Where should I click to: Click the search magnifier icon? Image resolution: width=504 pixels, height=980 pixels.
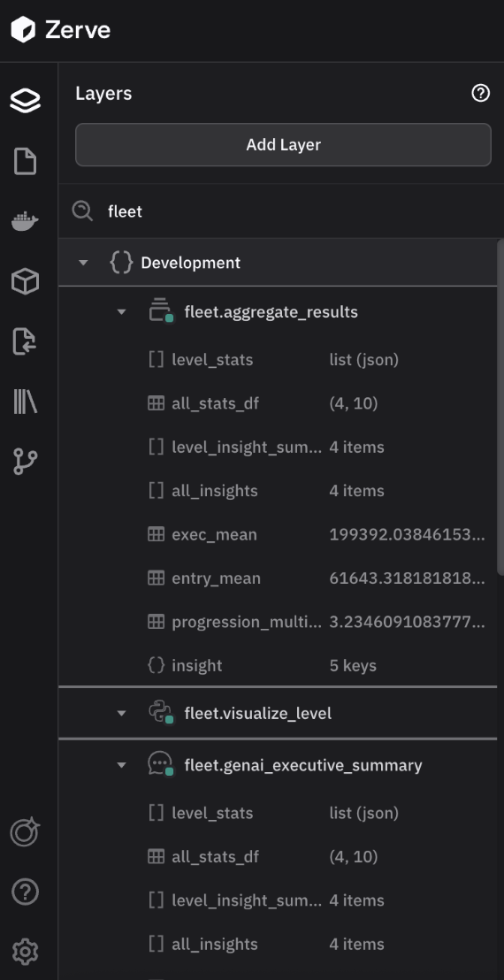pos(82,211)
